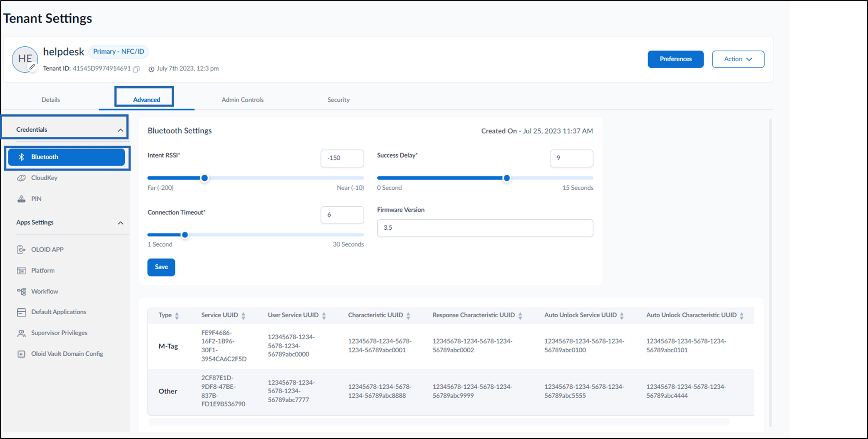Click the Success Delay value field

(x=571, y=158)
